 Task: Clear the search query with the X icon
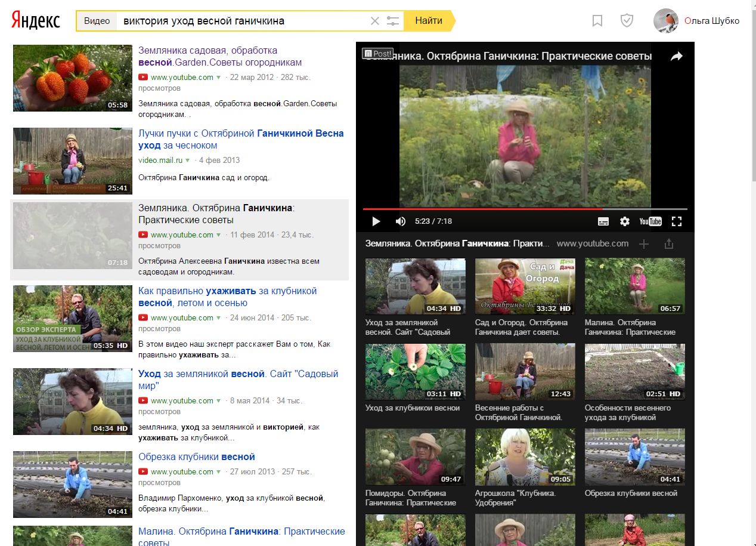coord(375,21)
